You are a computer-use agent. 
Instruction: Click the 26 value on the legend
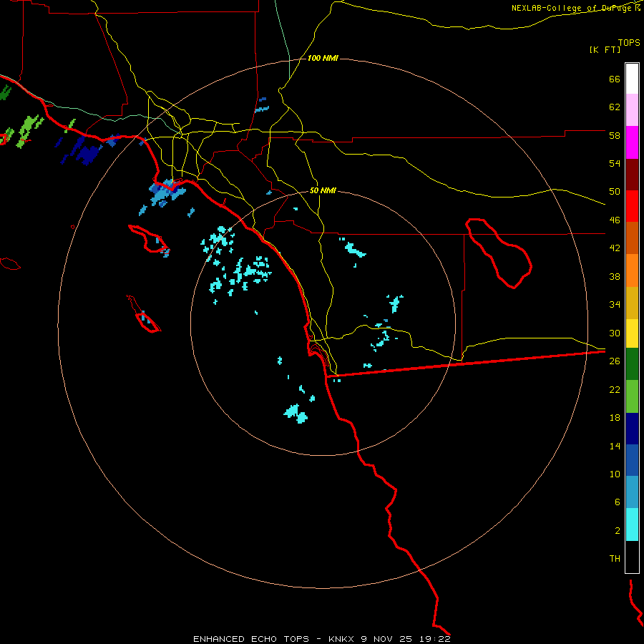click(615, 361)
